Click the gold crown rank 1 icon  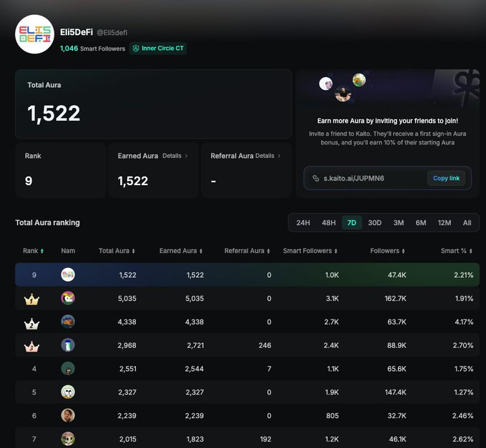[x=31, y=299]
